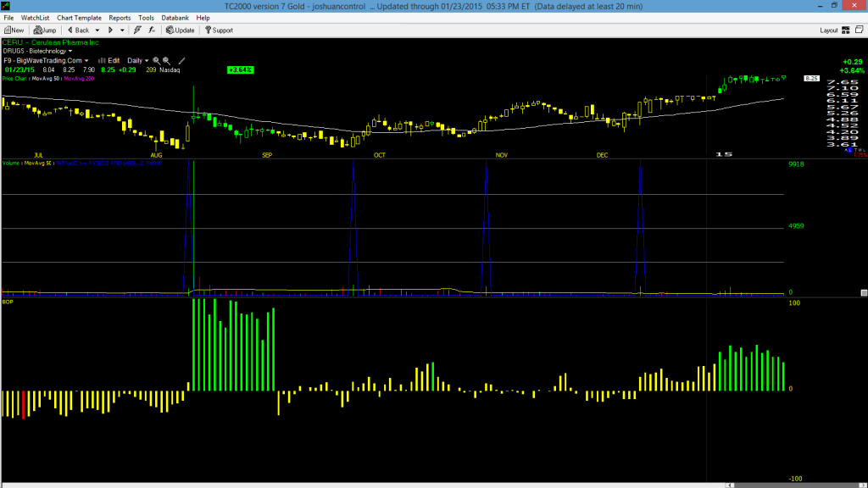Click the 8.25 price marker on chart
868x488 pixels.
click(811, 79)
